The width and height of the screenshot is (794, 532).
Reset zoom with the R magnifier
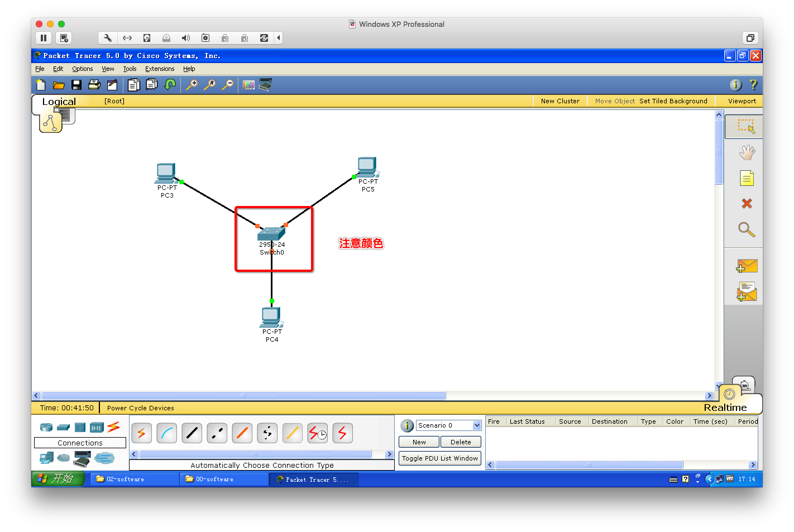pyautogui.click(x=209, y=85)
